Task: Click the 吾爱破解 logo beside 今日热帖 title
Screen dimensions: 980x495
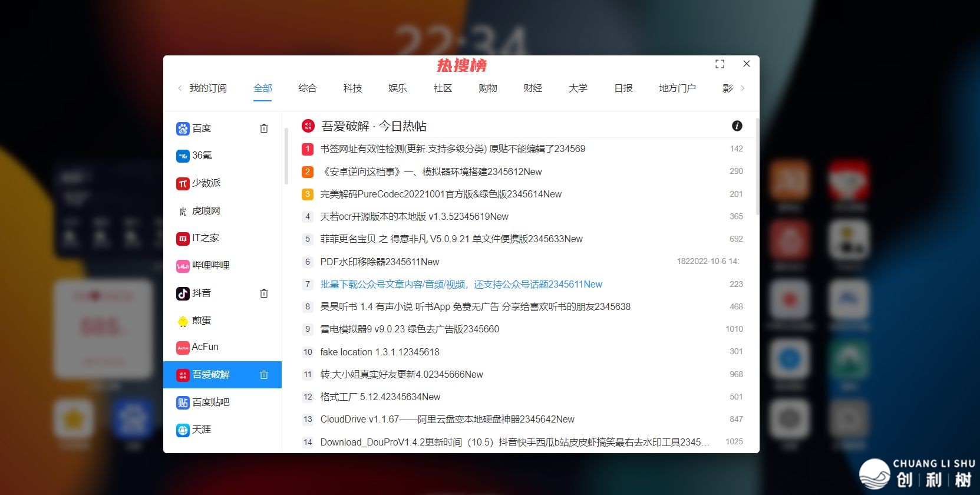Action: coord(308,126)
